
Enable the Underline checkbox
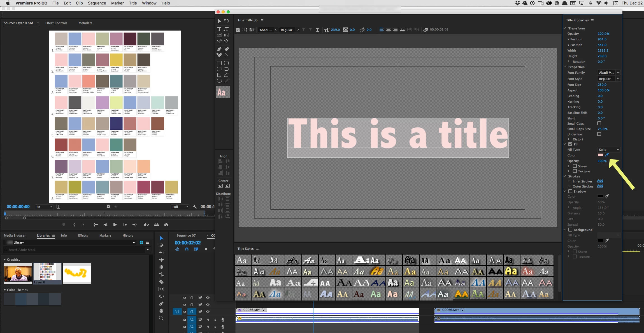point(599,134)
